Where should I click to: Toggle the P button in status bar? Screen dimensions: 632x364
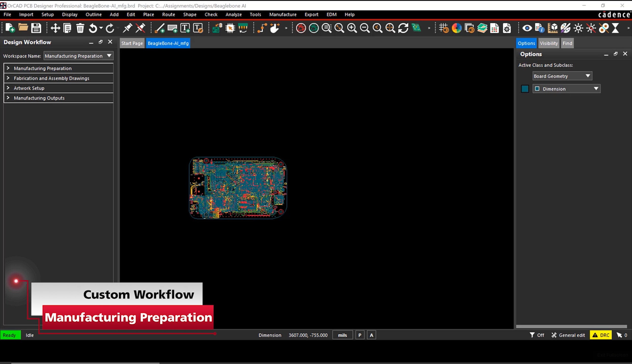tap(360, 335)
